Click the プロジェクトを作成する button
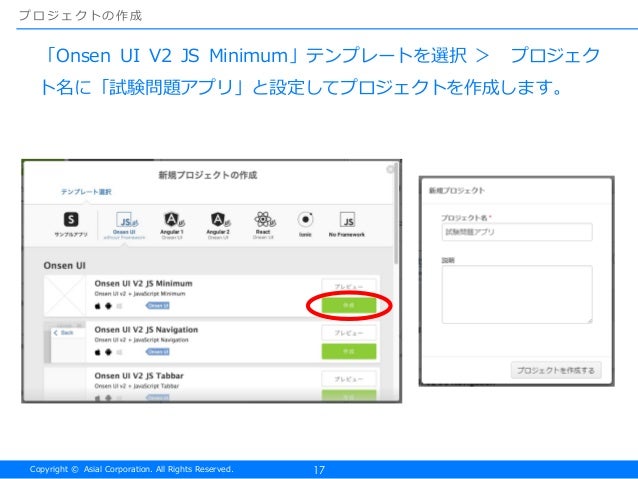 point(556,370)
